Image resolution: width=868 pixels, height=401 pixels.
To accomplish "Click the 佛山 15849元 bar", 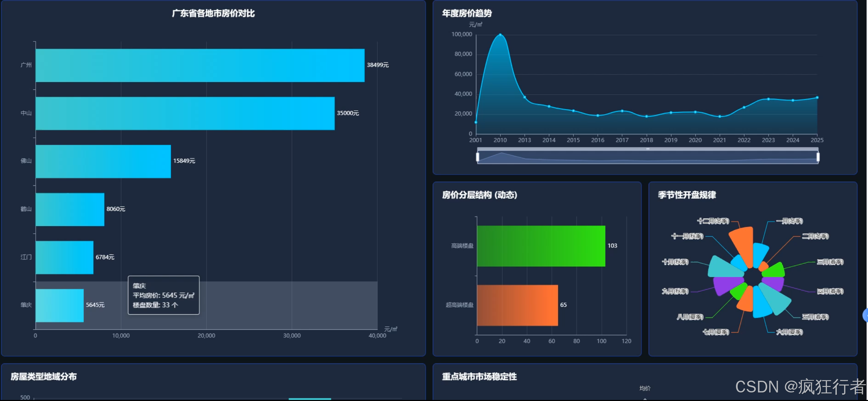I will pos(103,161).
